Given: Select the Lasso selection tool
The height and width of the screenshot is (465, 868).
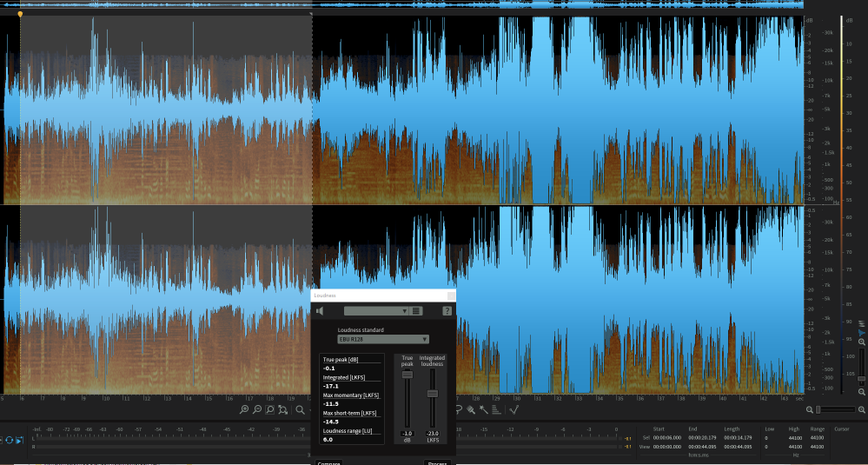Looking at the screenshot, I should [x=459, y=409].
